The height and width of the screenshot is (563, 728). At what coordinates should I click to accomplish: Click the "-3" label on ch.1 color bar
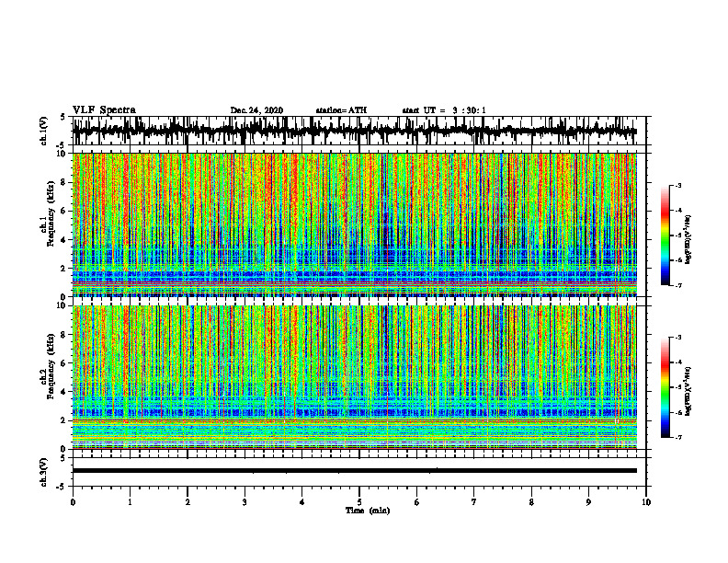[x=677, y=185]
